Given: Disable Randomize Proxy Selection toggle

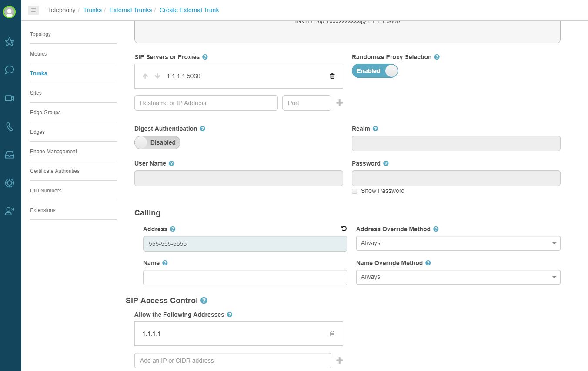Looking at the screenshot, I should click(x=374, y=71).
